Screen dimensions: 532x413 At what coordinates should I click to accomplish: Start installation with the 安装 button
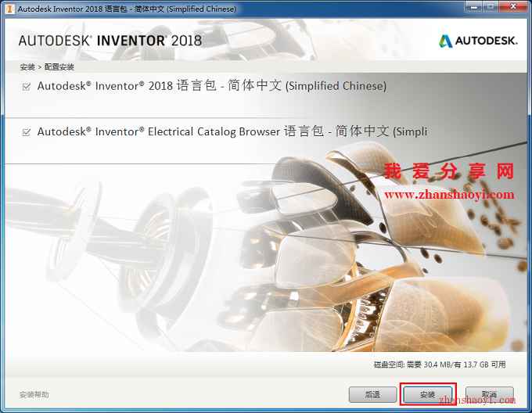click(427, 395)
